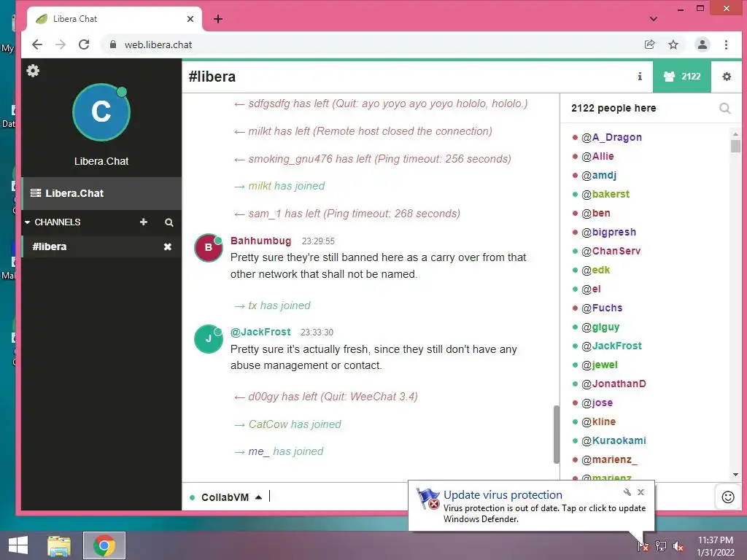Open channel settings gear in the header
747x560 pixels.
(x=727, y=76)
